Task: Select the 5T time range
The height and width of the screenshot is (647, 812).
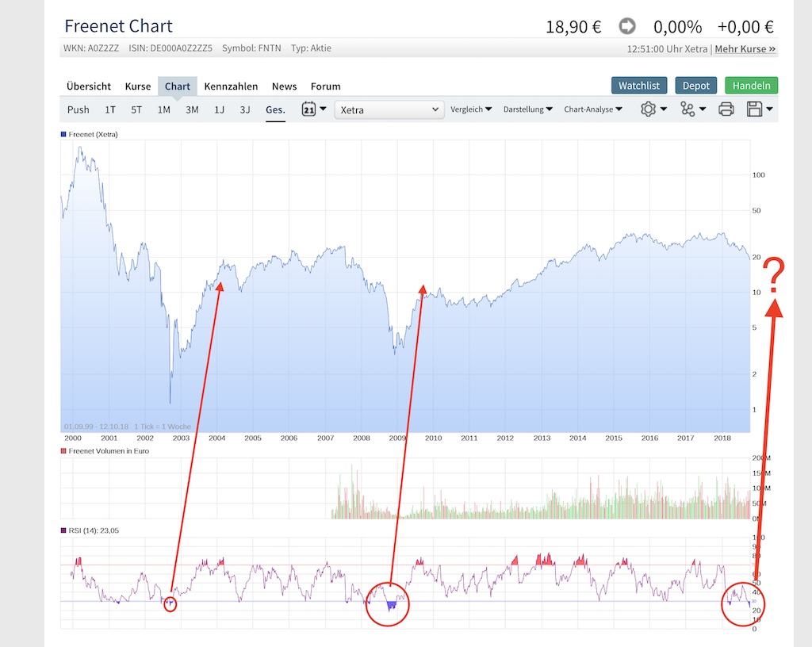Action: (136, 109)
